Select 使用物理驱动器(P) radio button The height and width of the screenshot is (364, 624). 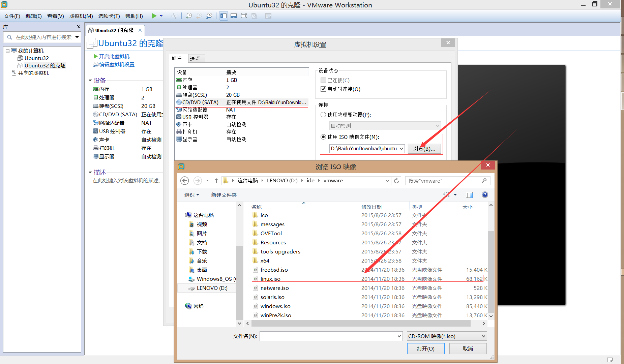click(323, 115)
